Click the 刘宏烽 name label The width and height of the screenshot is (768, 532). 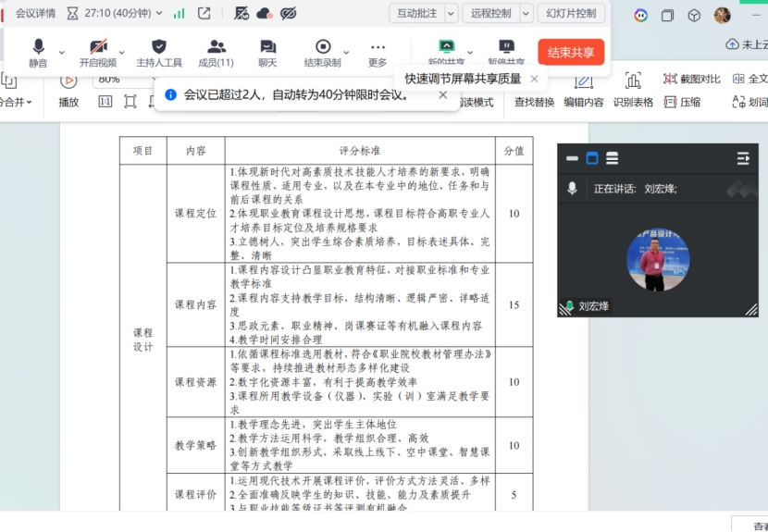click(x=594, y=306)
